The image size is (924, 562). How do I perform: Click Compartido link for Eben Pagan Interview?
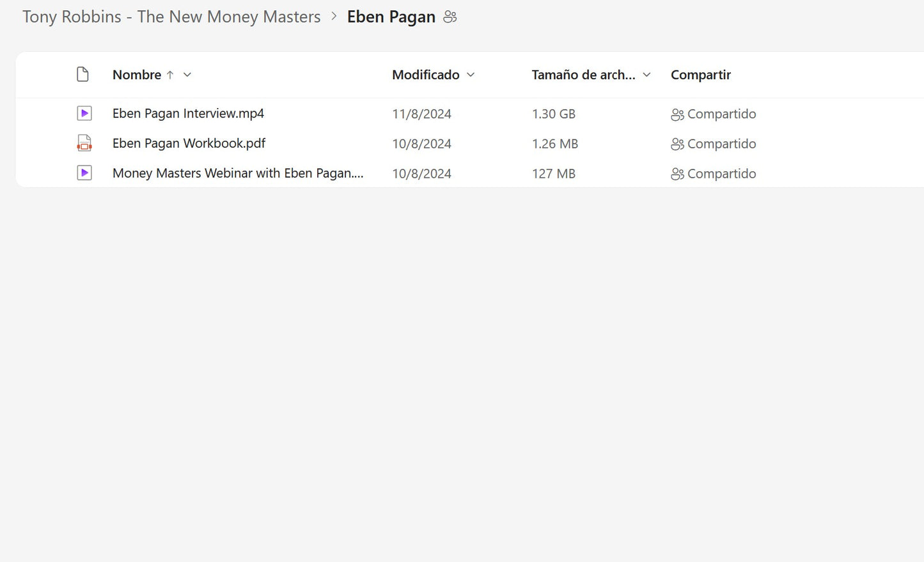pos(721,114)
